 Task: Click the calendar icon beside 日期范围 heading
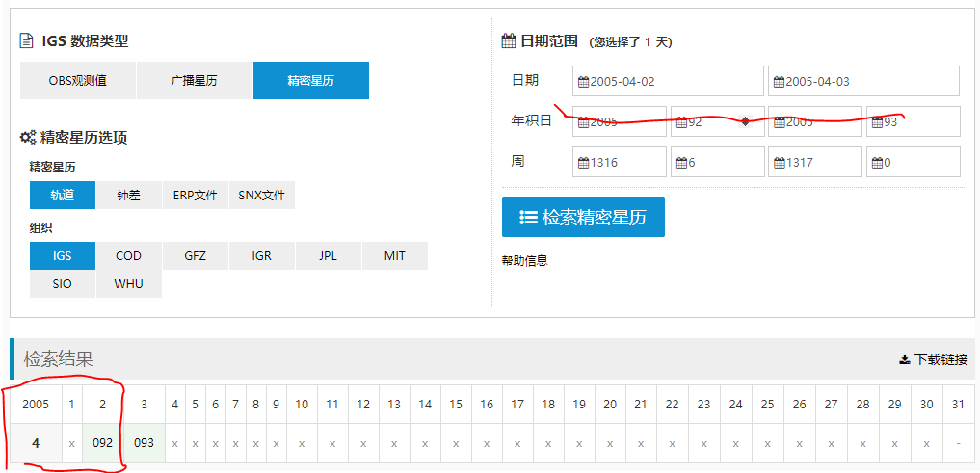[509, 41]
